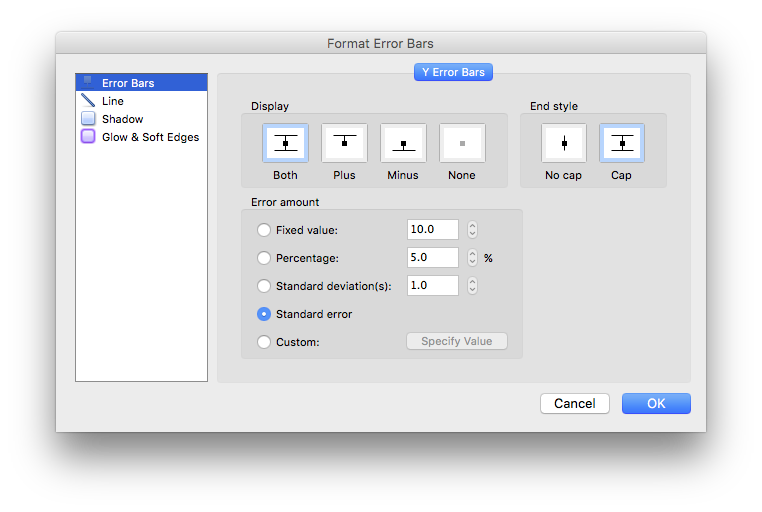Select the Standard deviation(s) radio option

point(264,286)
